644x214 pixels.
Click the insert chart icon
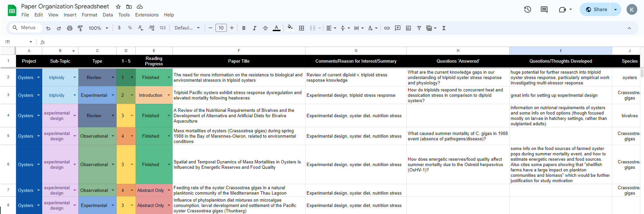408,28
